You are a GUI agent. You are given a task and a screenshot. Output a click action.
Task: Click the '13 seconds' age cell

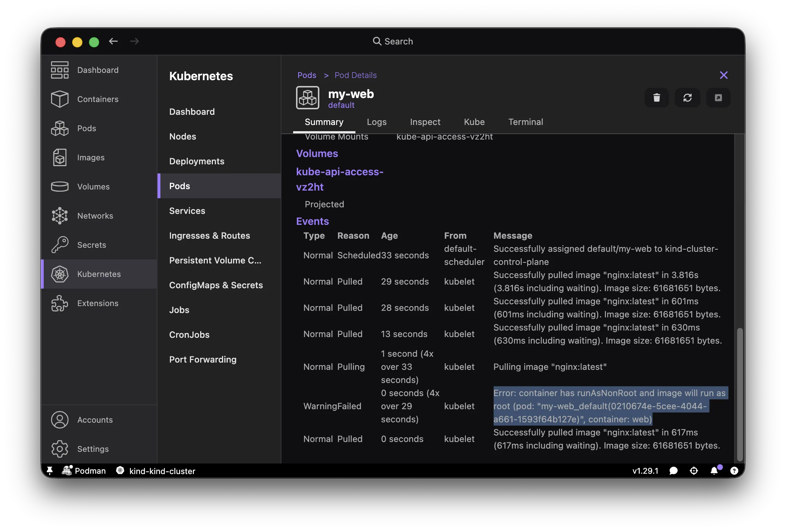coord(404,334)
